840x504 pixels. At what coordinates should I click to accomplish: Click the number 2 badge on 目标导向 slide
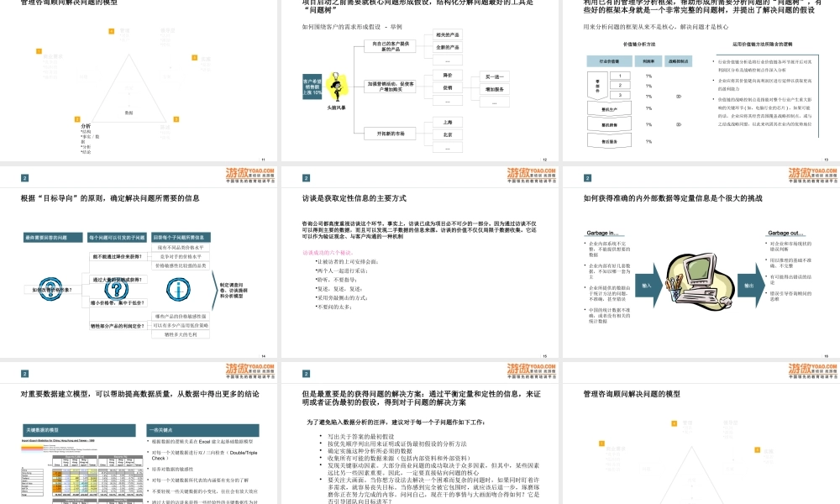pos(24,178)
